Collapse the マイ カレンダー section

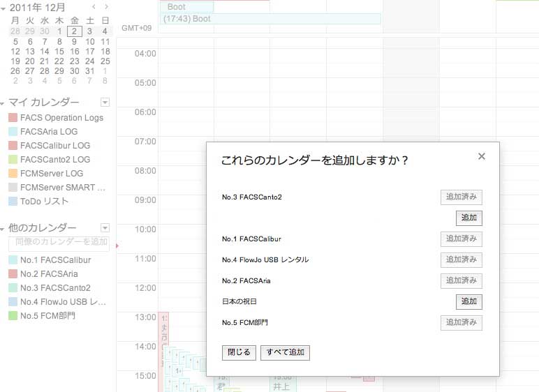[x=3, y=103]
